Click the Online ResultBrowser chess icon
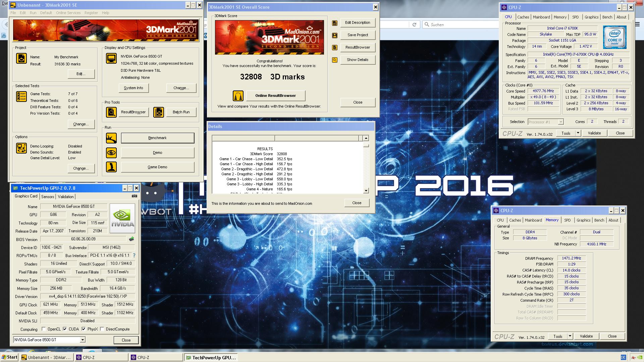644x362 pixels. (238, 96)
